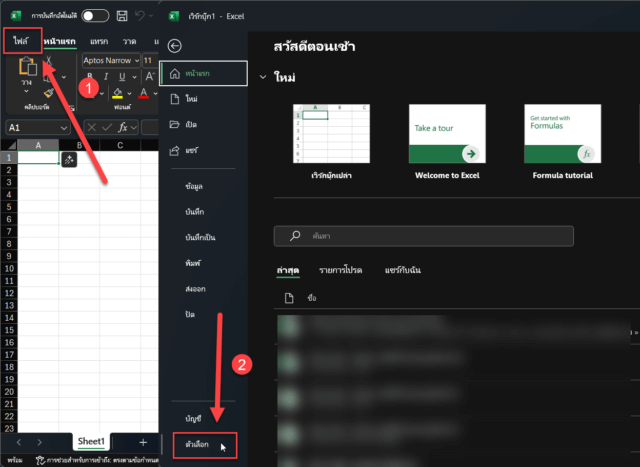Apply Underline formatting
This screenshot has width=640, height=467.
(122, 77)
